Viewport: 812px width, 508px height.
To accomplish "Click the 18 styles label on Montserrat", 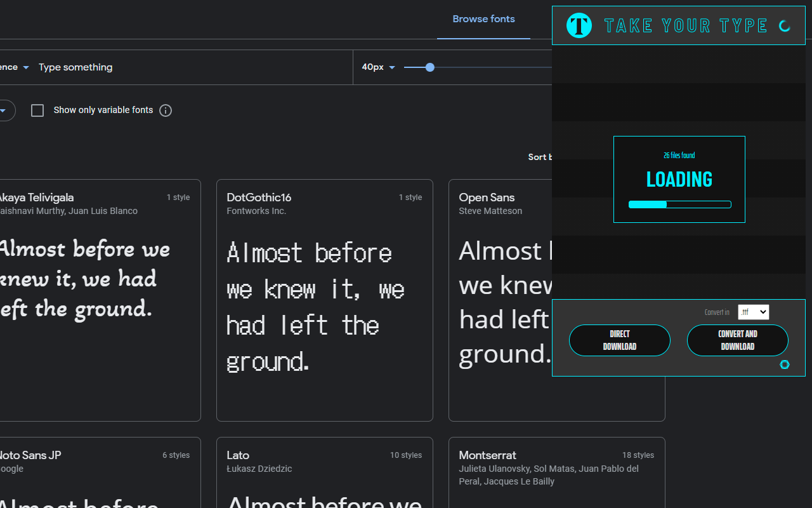I will point(638,455).
